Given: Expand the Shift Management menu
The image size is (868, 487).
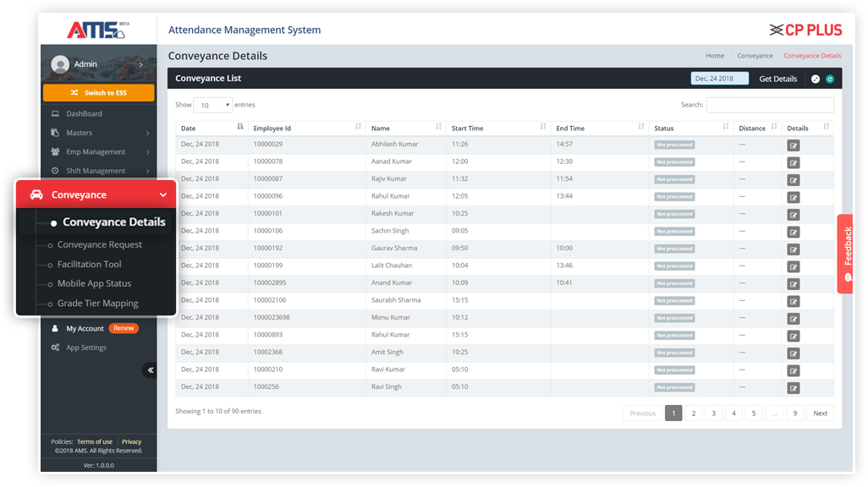Looking at the screenshot, I should point(98,171).
